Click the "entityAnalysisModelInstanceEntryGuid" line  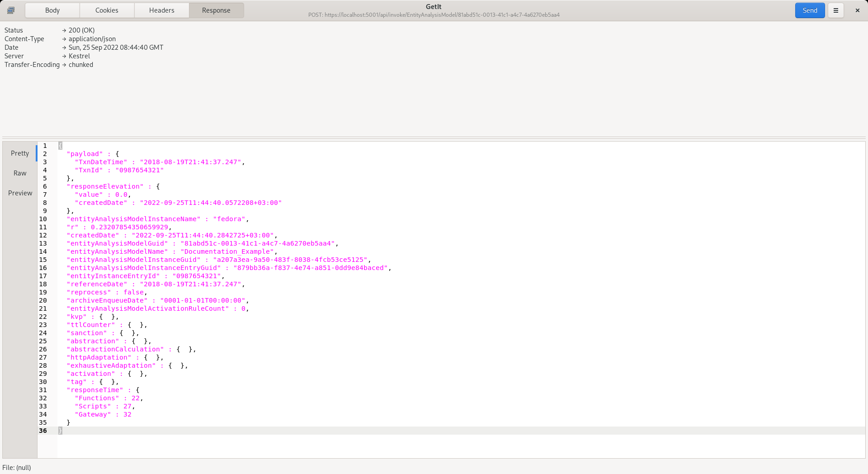coord(229,268)
